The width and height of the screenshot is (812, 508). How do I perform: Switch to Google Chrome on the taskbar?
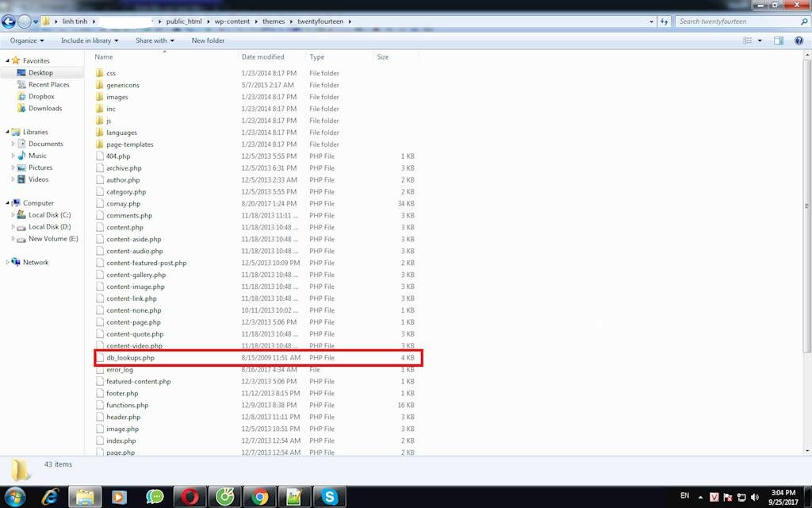260,497
